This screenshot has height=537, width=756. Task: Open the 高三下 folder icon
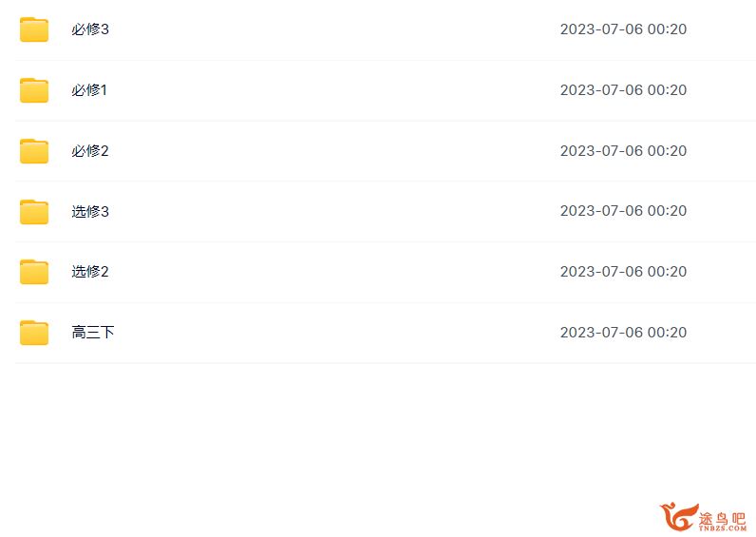coord(34,333)
